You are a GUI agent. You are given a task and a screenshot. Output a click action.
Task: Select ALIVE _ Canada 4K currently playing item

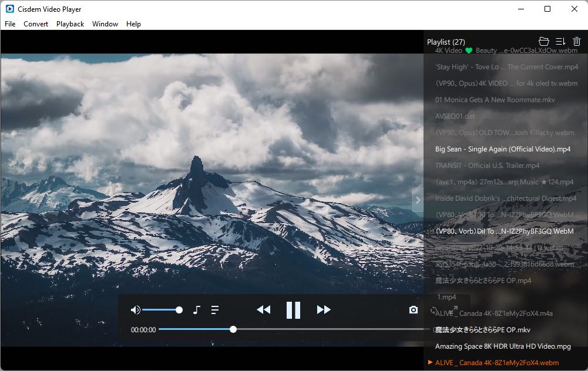[502, 363]
